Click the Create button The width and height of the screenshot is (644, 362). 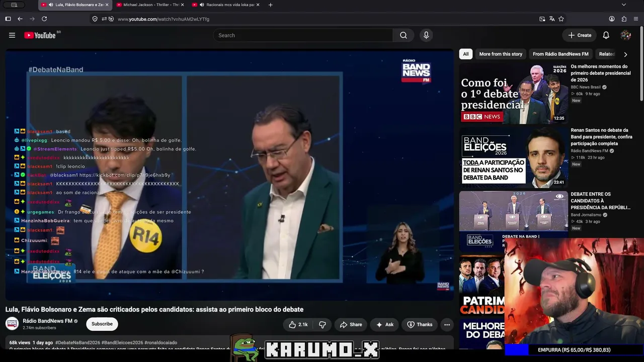580,35
